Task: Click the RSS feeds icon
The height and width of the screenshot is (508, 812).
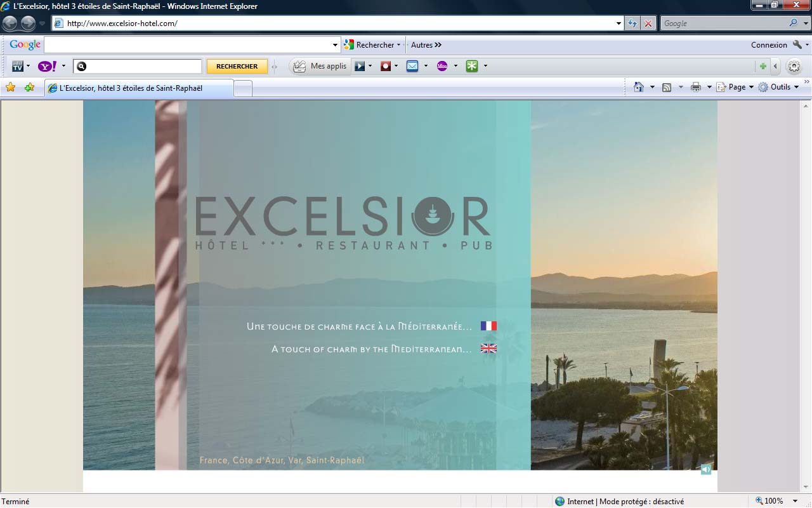Action: coord(667,87)
